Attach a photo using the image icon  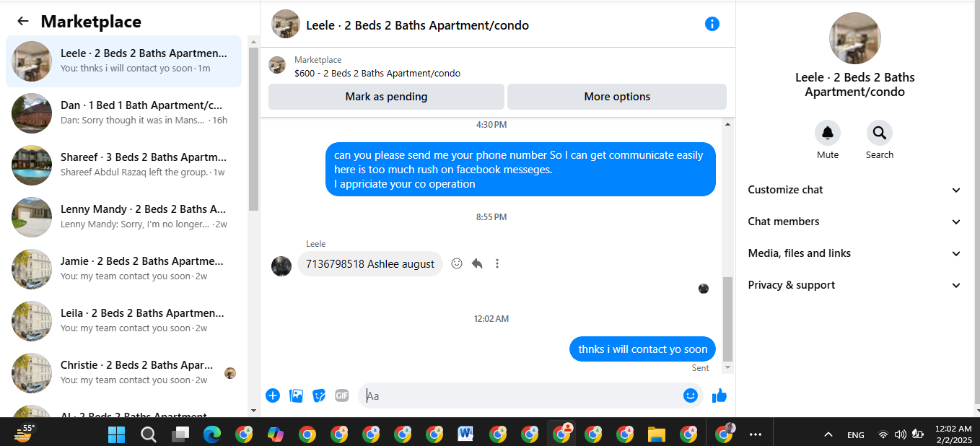click(296, 395)
